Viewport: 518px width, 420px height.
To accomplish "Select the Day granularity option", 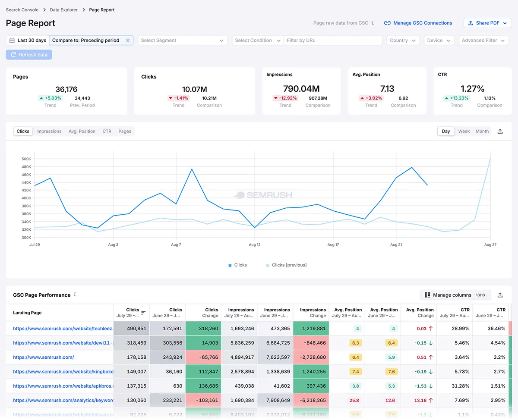I will pos(446,132).
